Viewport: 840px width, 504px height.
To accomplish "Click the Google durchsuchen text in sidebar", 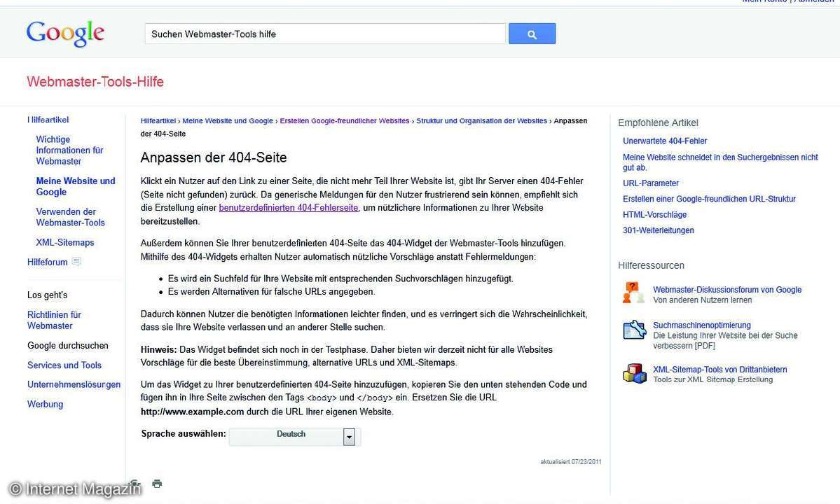I will (67, 346).
